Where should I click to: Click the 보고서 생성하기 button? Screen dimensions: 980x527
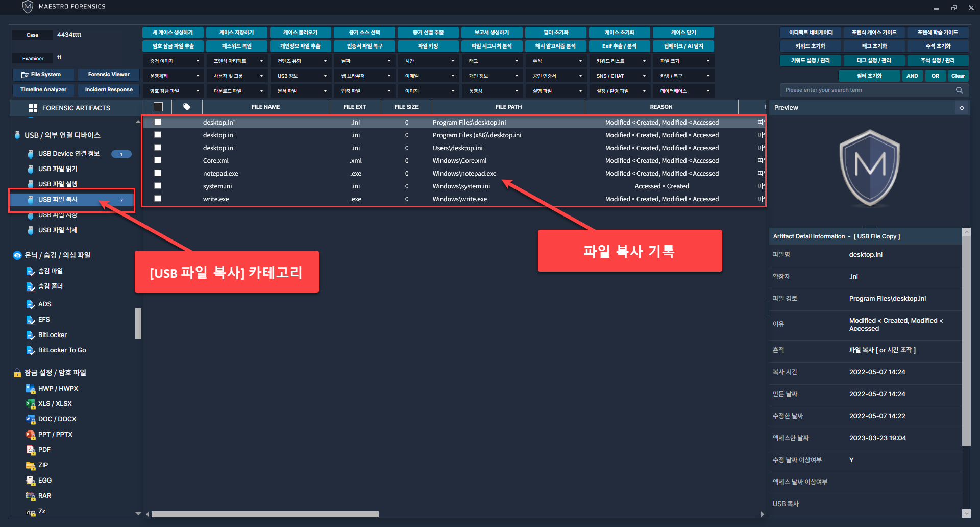point(492,32)
